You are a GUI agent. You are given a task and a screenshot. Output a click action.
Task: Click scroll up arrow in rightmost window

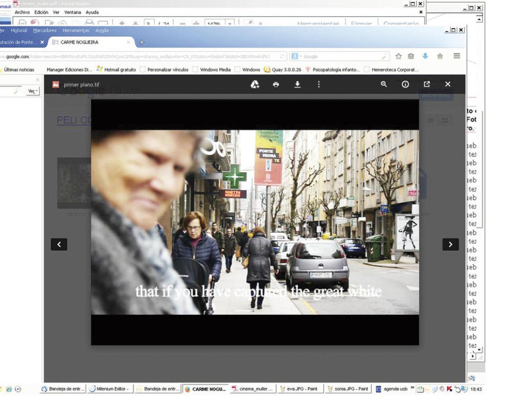point(479,19)
